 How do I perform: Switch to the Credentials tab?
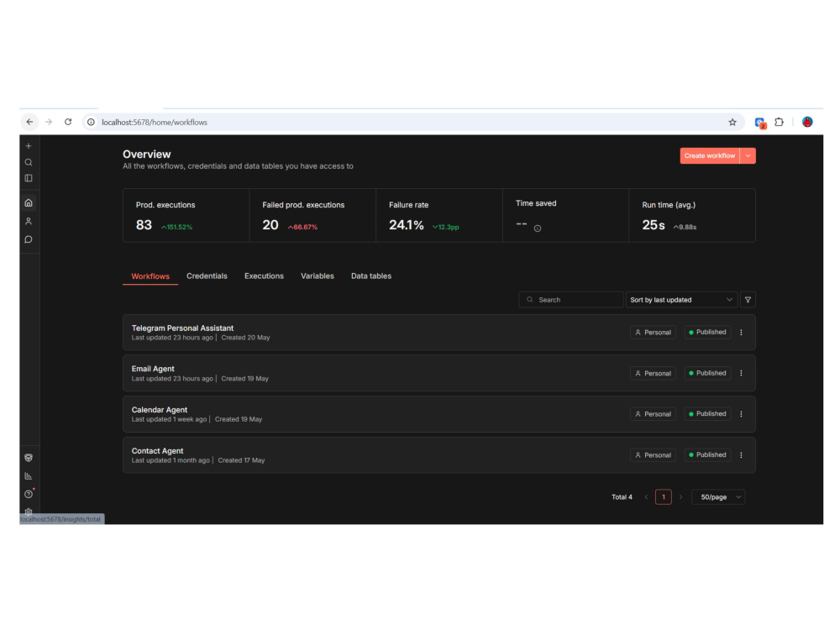click(x=207, y=276)
